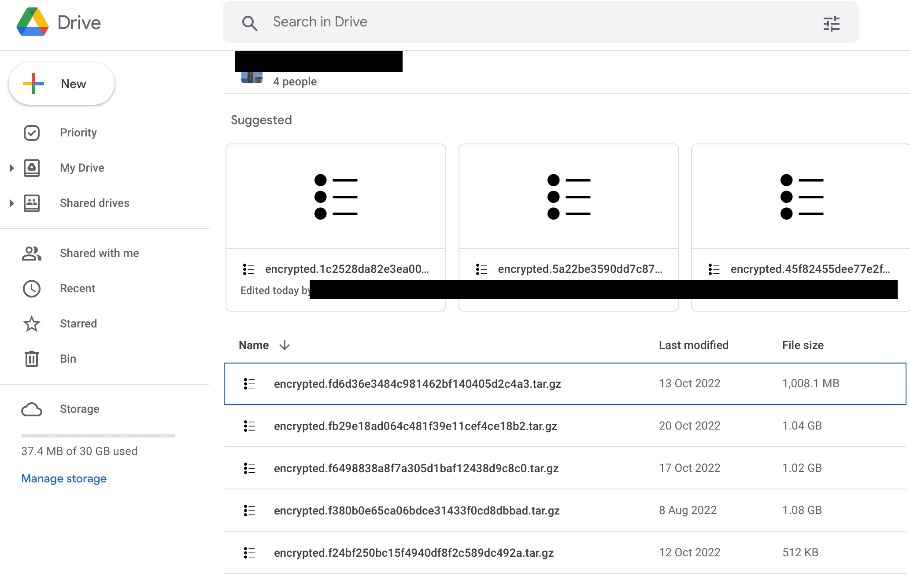Click the Priority checkmark icon
The image size is (910, 588).
(x=32, y=133)
